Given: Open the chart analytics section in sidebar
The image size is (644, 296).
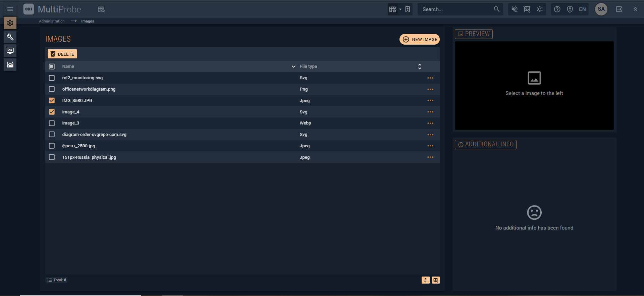Looking at the screenshot, I should tap(10, 64).
